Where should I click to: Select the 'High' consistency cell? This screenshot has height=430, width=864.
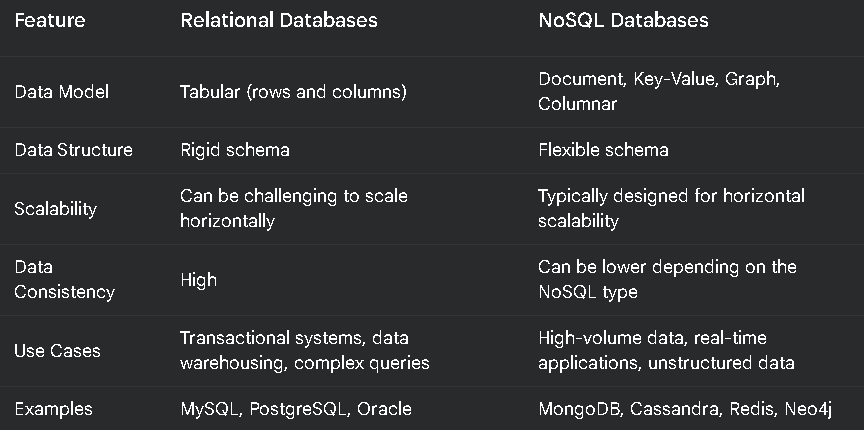pyautogui.click(x=198, y=280)
